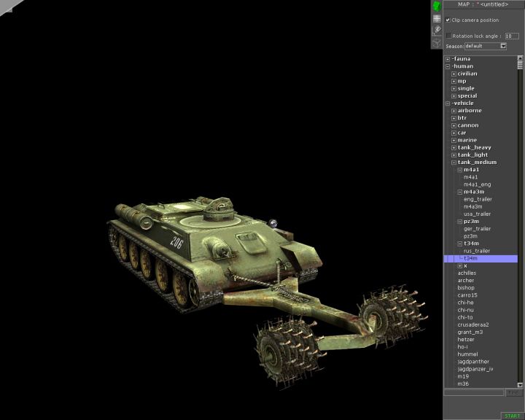Click the Find button
525x420 pixels.
(513, 393)
